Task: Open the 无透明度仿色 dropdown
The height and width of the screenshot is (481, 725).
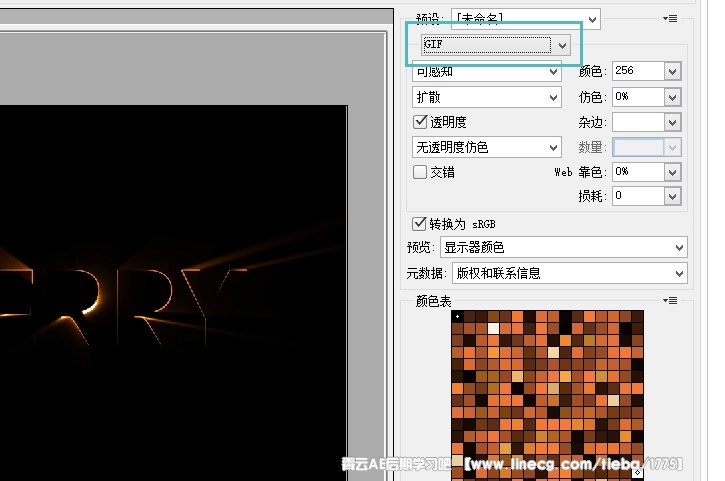Action: pos(486,147)
